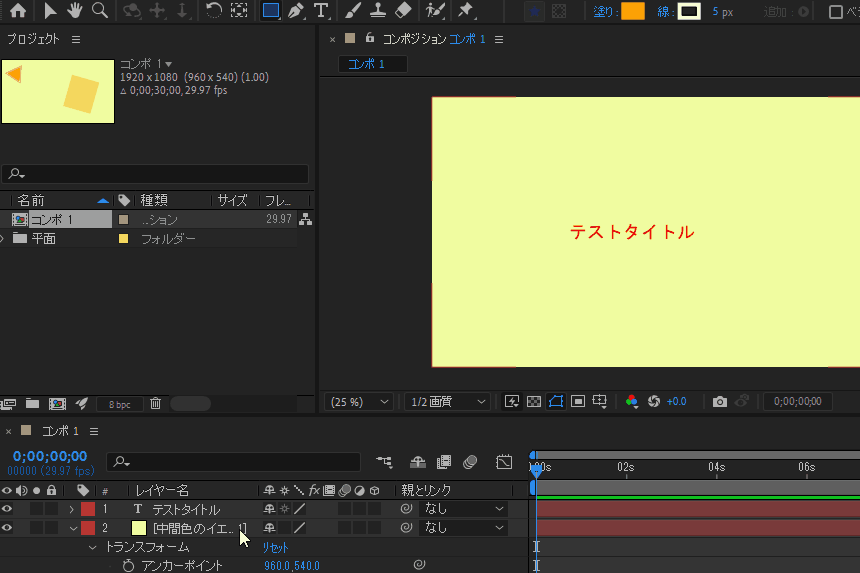The height and width of the screenshot is (573, 860).
Task: Select the Selection arrow tool
Action: pos(50,10)
